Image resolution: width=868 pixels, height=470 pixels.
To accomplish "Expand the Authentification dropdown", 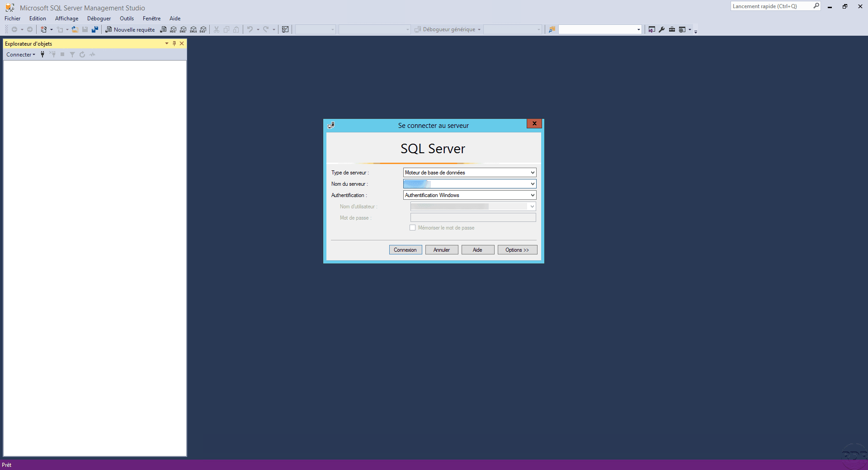I will pos(533,195).
